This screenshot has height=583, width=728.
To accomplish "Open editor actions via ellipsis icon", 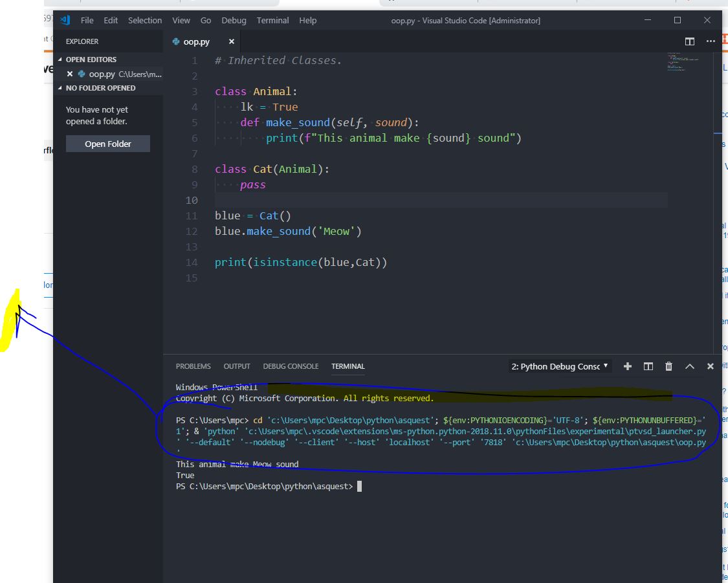I will click(x=710, y=41).
